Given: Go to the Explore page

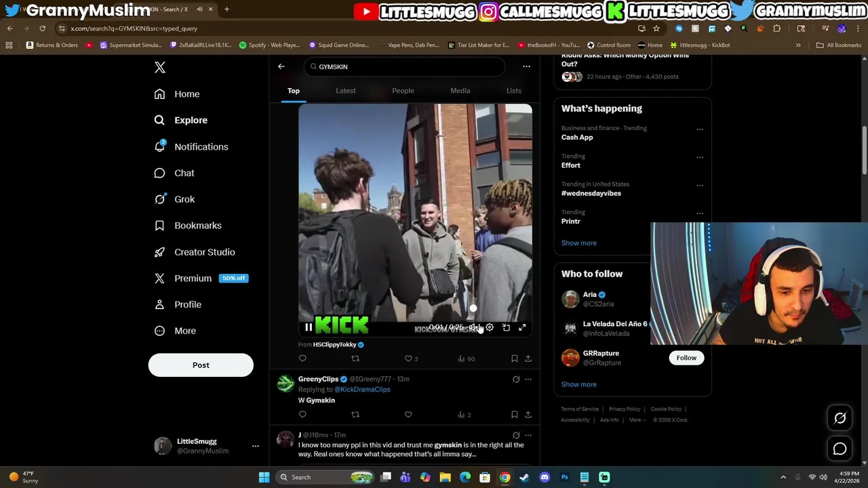Looking at the screenshot, I should pyautogui.click(x=181, y=120).
